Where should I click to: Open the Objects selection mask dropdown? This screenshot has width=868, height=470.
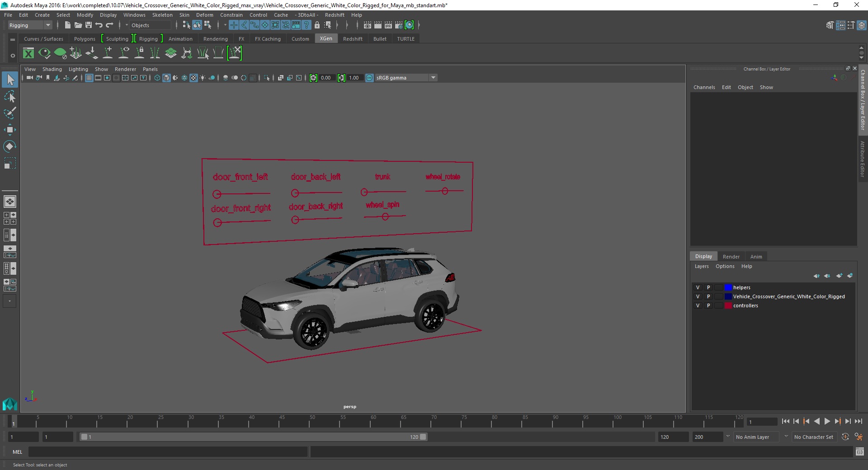[x=149, y=25]
